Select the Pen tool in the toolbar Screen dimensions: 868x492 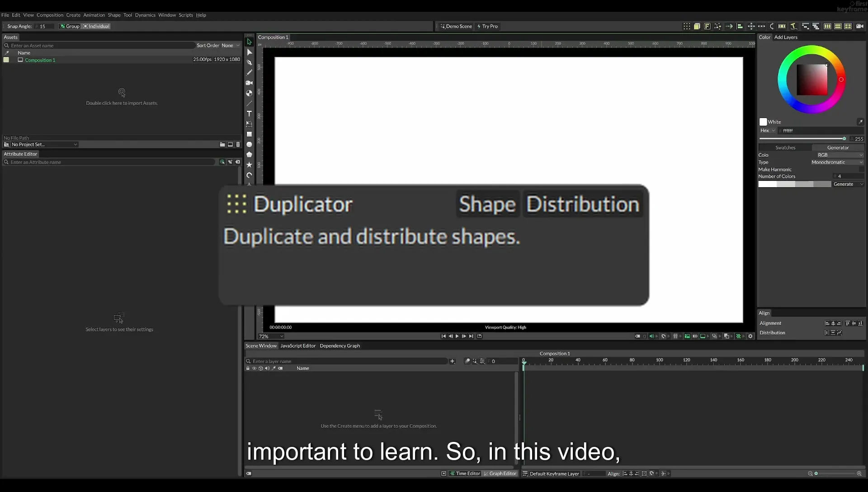[x=249, y=62]
